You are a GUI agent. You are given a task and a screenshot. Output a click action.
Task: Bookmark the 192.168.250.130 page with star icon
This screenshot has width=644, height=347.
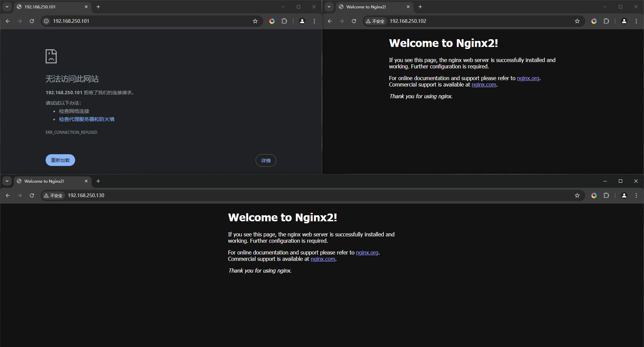click(x=577, y=195)
